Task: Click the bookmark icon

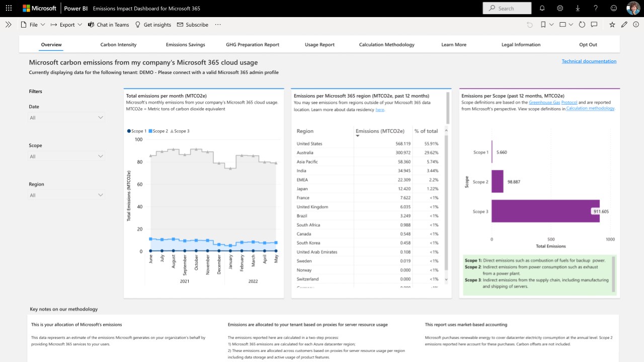Action: (543, 25)
